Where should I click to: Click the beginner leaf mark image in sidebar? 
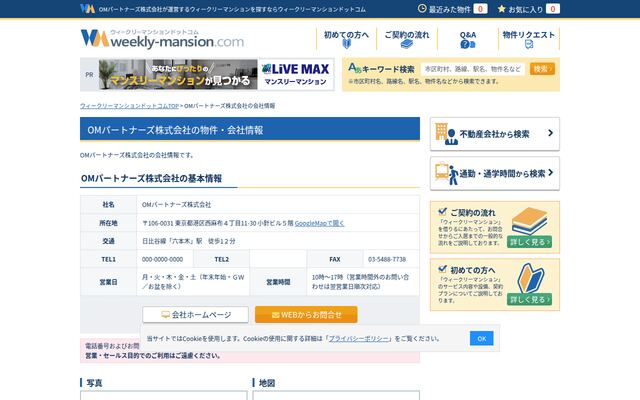point(531,278)
